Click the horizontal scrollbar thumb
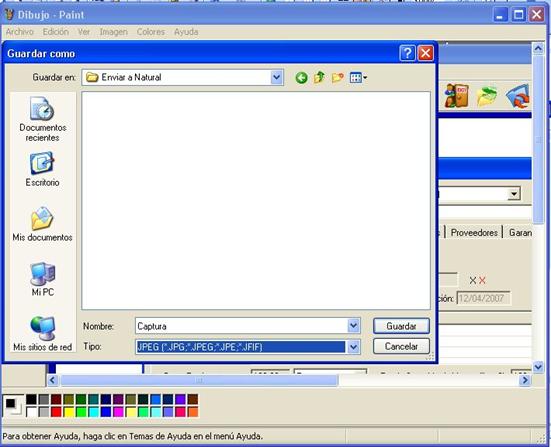The width and height of the screenshot is (551, 447). [x=199, y=380]
